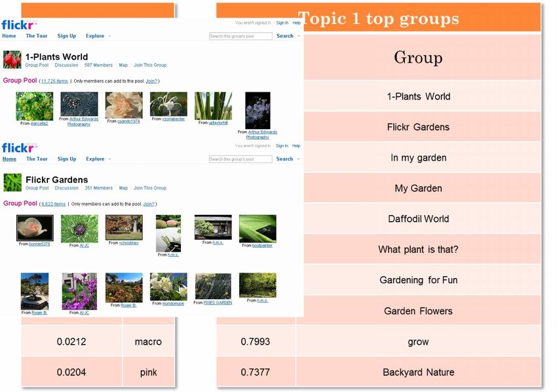Open the Flickr Gardens green leaf group icon
The height and width of the screenshot is (392, 557).
(x=12, y=182)
